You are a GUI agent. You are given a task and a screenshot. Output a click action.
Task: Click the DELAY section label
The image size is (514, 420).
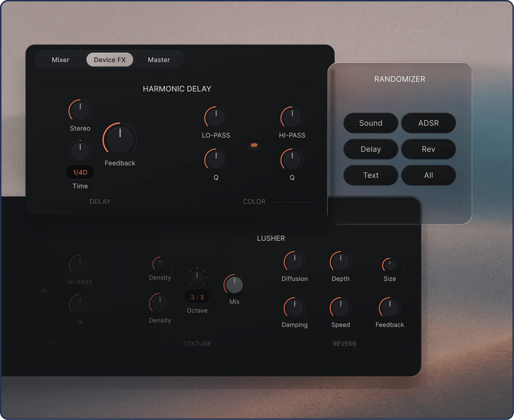pyautogui.click(x=100, y=201)
